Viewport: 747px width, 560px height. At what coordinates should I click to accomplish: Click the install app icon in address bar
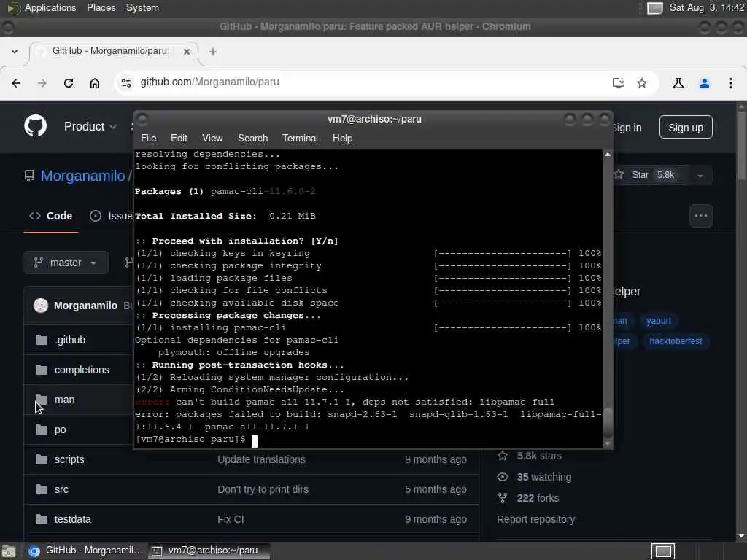(619, 83)
